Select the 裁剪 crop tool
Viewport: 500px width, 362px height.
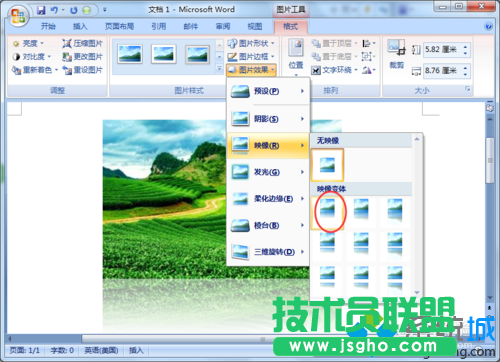397,54
